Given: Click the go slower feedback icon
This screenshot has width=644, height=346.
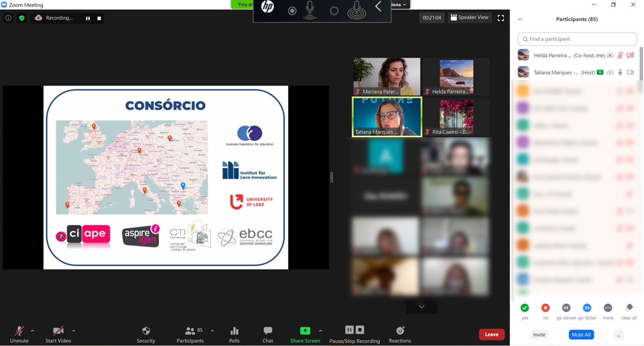Looking at the screenshot, I should [x=566, y=308].
